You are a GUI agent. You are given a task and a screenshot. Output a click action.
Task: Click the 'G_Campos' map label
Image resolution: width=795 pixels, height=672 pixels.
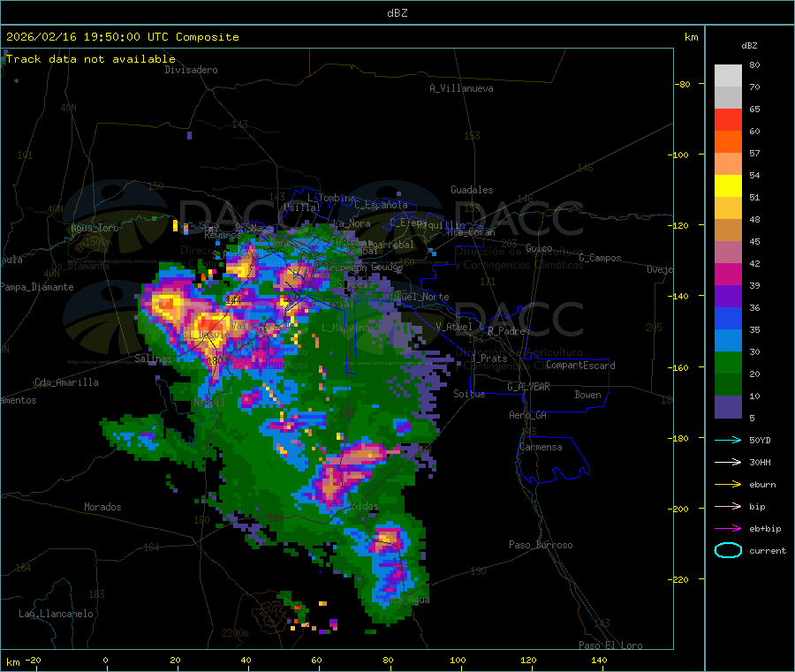(x=600, y=258)
